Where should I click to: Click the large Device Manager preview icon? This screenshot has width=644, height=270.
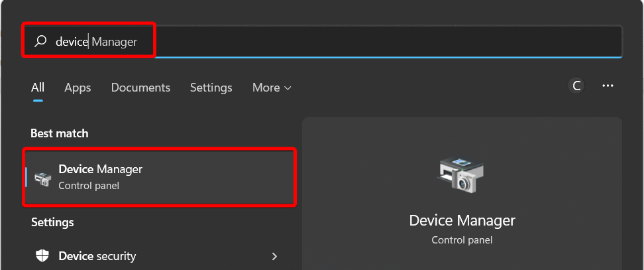point(462,175)
